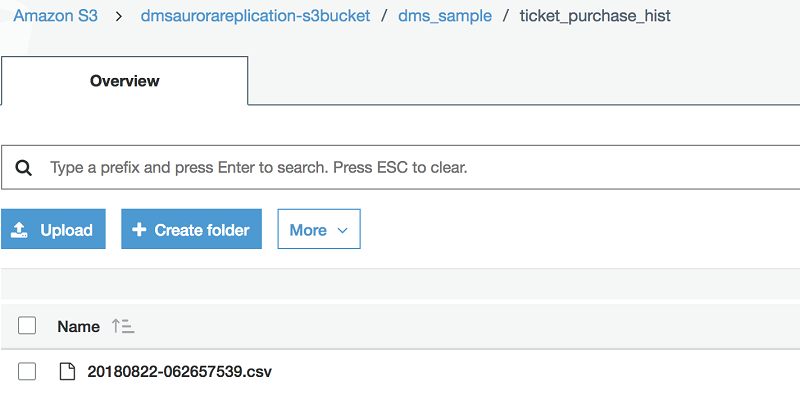Go to Amazon S3 breadcrumb link
This screenshot has width=800, height=414.
coord(55,17)
